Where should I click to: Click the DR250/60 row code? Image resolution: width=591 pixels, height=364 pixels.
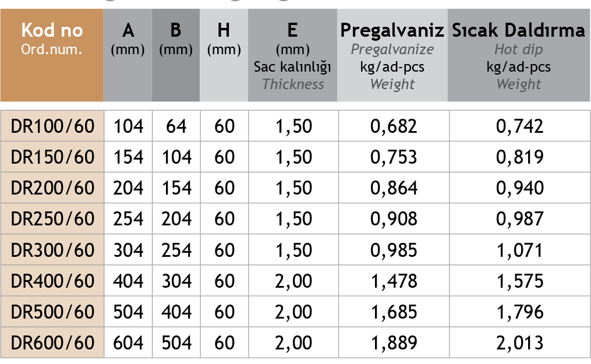tap(52, 219)
